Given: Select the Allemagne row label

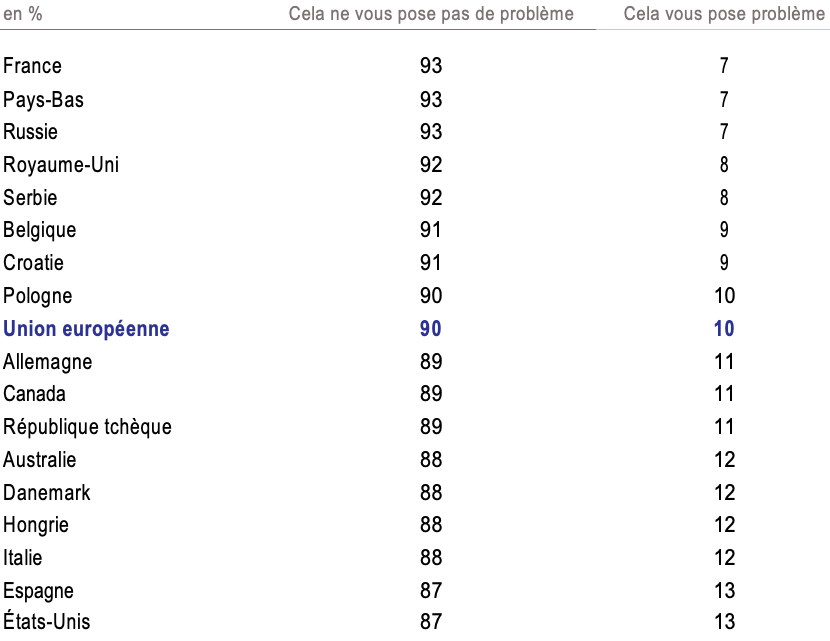Looking at the screenshot, I should point(48,362).
